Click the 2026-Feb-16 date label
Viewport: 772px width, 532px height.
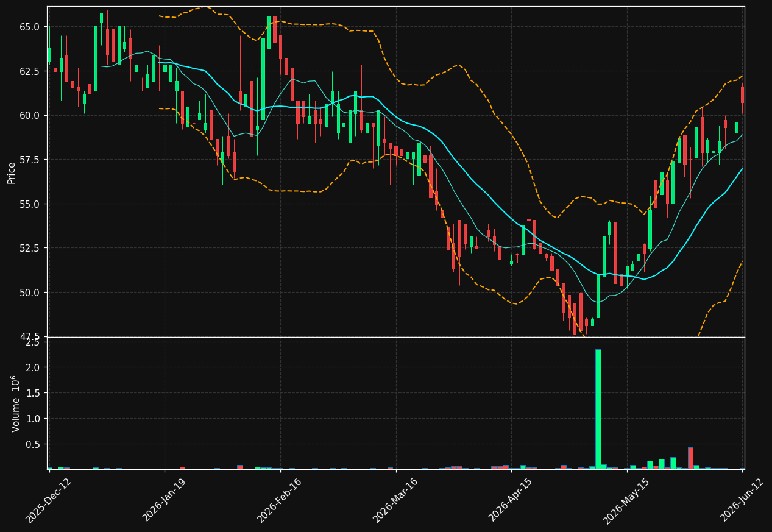(x=279, y=500)
